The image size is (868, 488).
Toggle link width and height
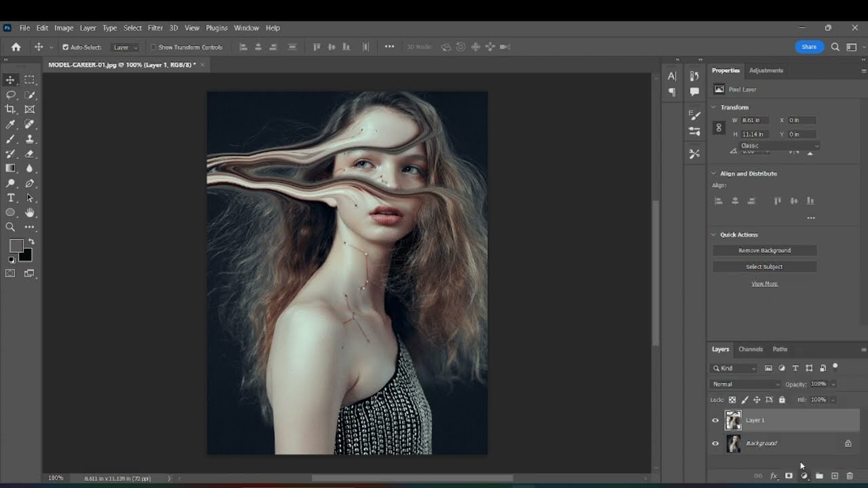coord(719,127)
